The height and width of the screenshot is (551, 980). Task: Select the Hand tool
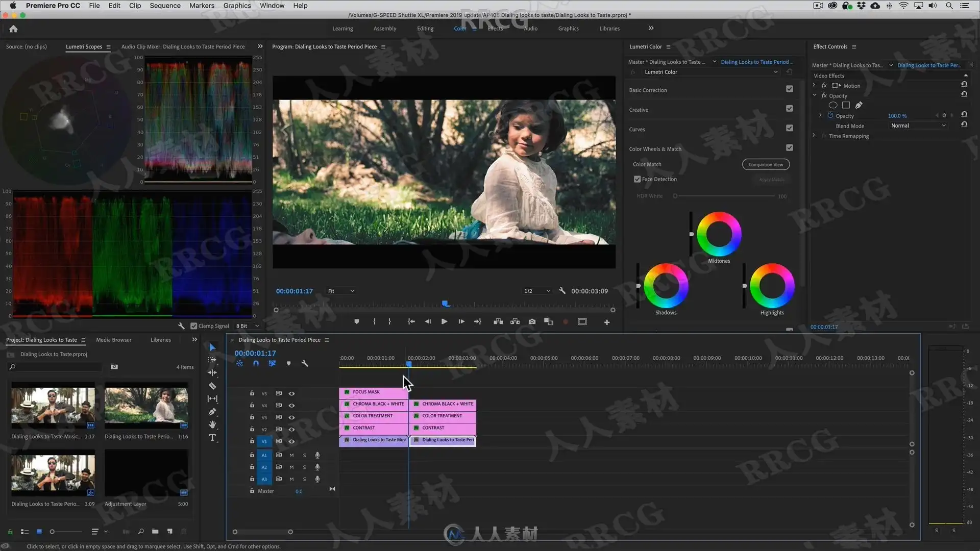[x=212, y=424]
